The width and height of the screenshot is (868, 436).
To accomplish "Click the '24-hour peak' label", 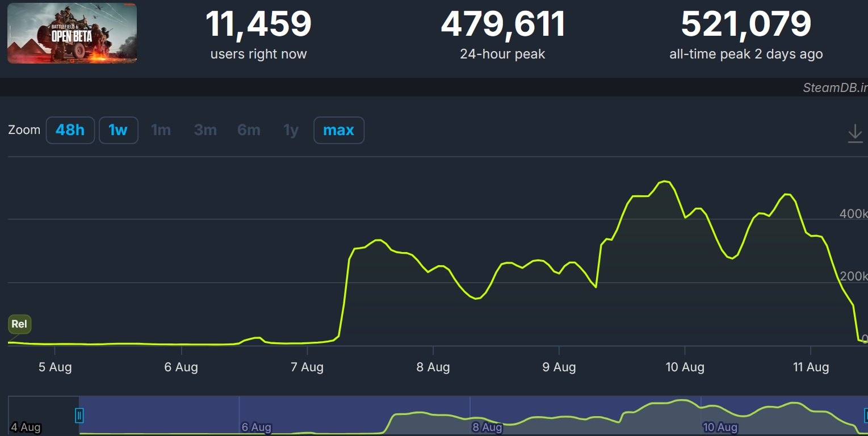I will (502, 54).
